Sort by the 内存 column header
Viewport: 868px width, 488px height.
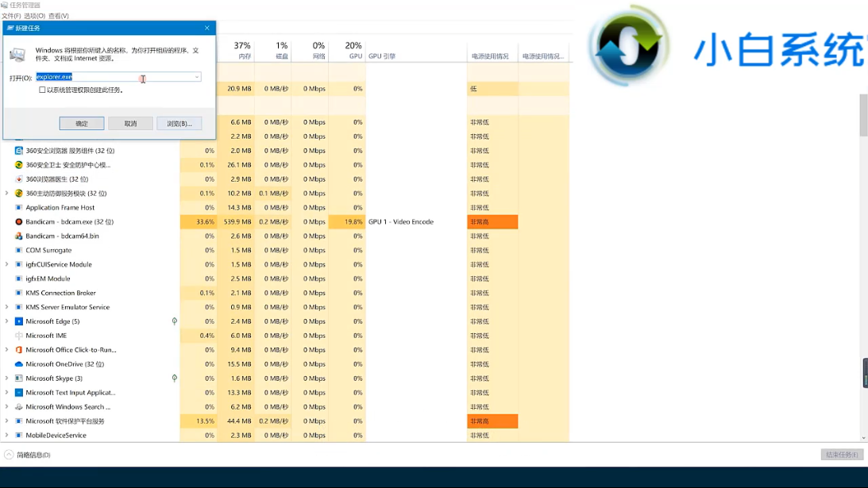coord(236,50)
